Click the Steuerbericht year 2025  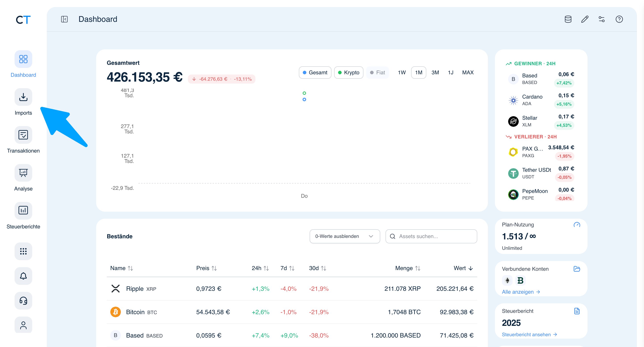511,323
